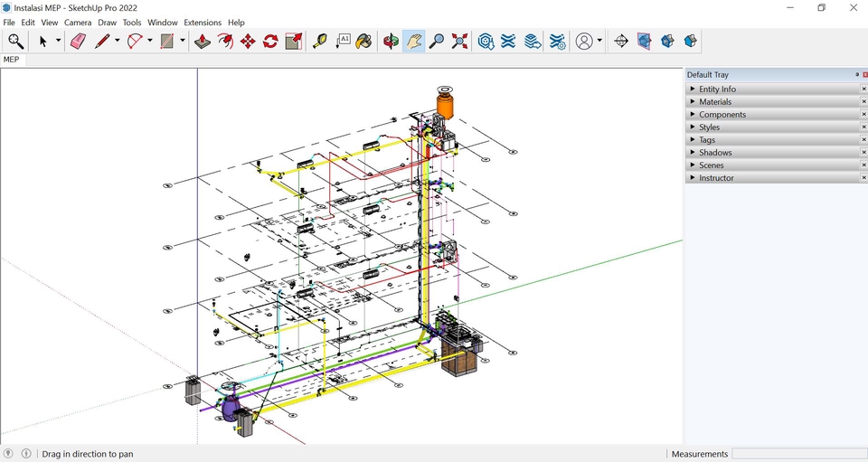Choose the Orbit tool
The width and height of the screenshot is (868, 462).
[391, 41]
